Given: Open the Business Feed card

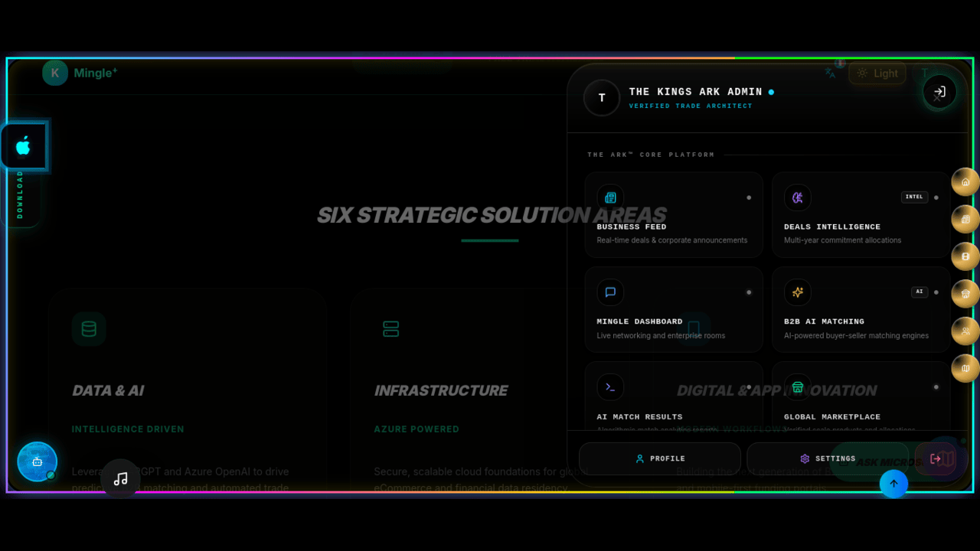Looking at the screenshot, I should pos(674,215).
